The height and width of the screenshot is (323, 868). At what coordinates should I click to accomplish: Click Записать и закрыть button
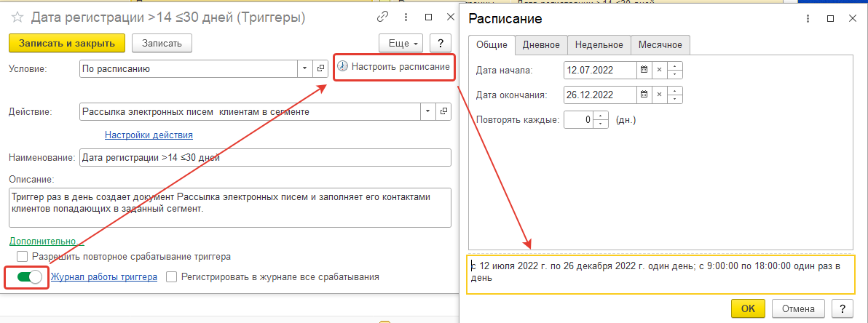67,44
